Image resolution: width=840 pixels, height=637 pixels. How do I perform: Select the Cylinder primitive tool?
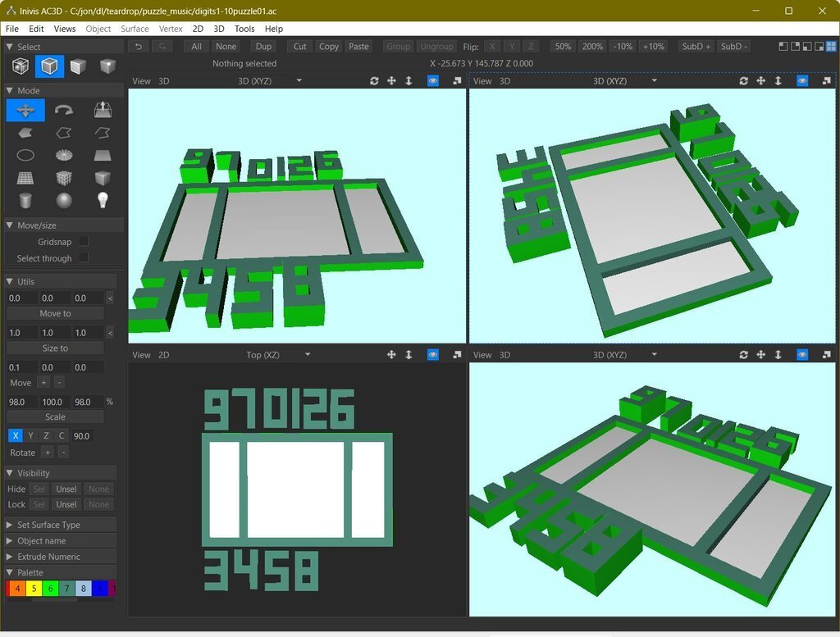click(25, 200)
